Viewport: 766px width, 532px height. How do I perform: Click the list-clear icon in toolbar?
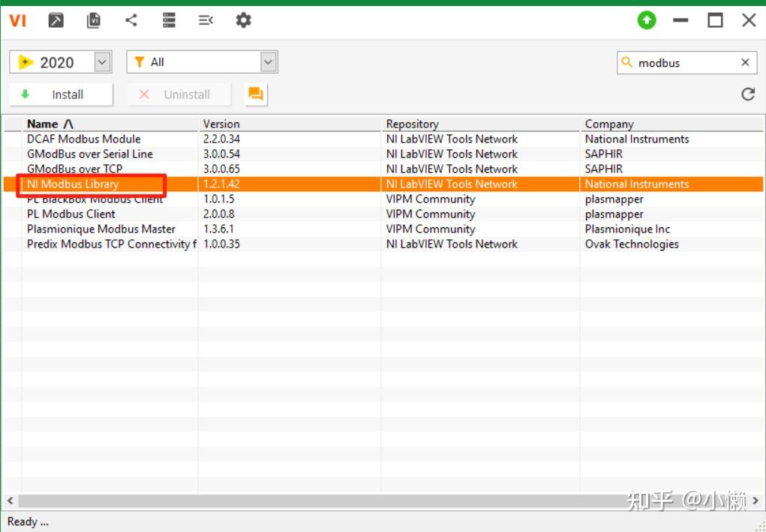pos(206,20)
